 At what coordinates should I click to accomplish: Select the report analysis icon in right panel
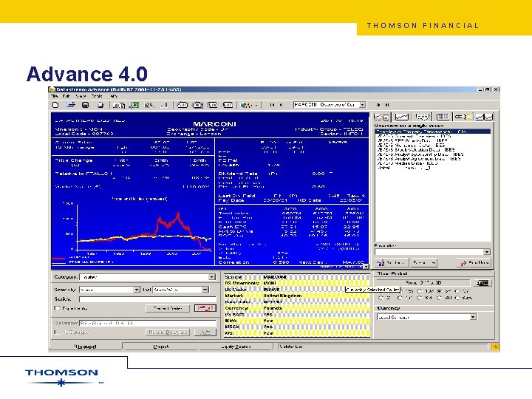coord(422,117)
